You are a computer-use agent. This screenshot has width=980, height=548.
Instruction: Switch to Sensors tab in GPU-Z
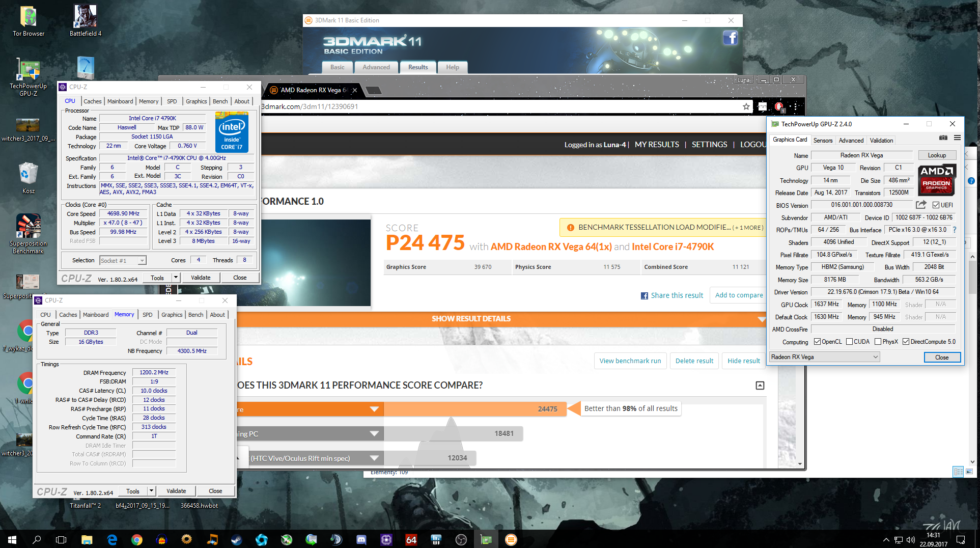pyautogui.click(x=823, y=141)
